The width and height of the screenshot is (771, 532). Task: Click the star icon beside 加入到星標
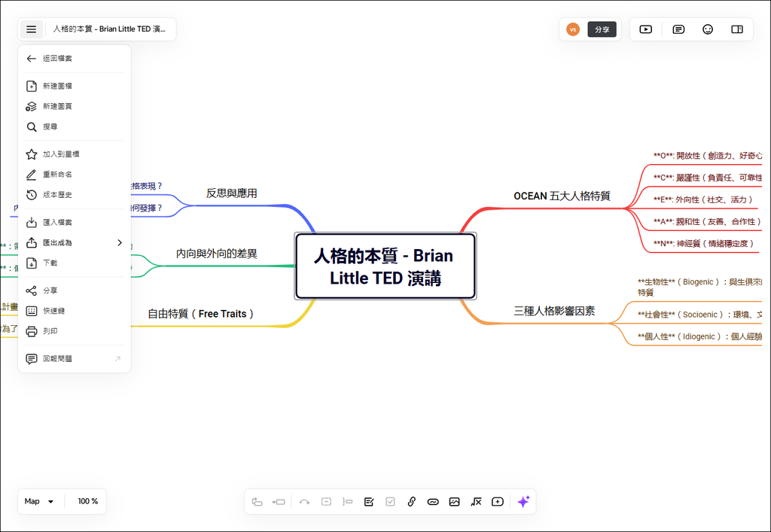[32, 154]
